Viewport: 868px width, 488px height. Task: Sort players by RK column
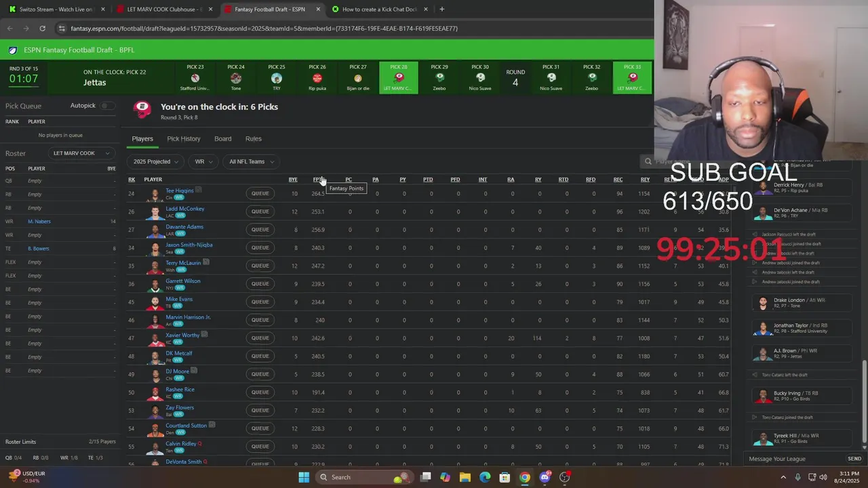[132, 180]
